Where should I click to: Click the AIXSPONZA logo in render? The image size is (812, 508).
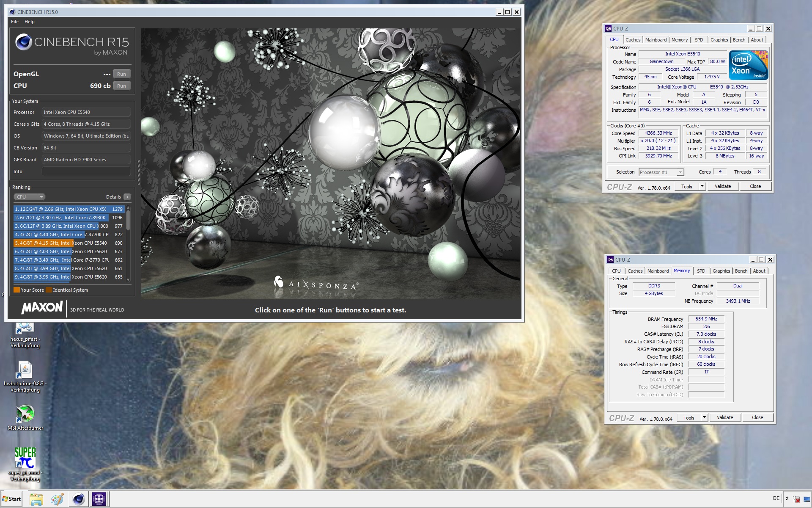click(x=316, y=283)
